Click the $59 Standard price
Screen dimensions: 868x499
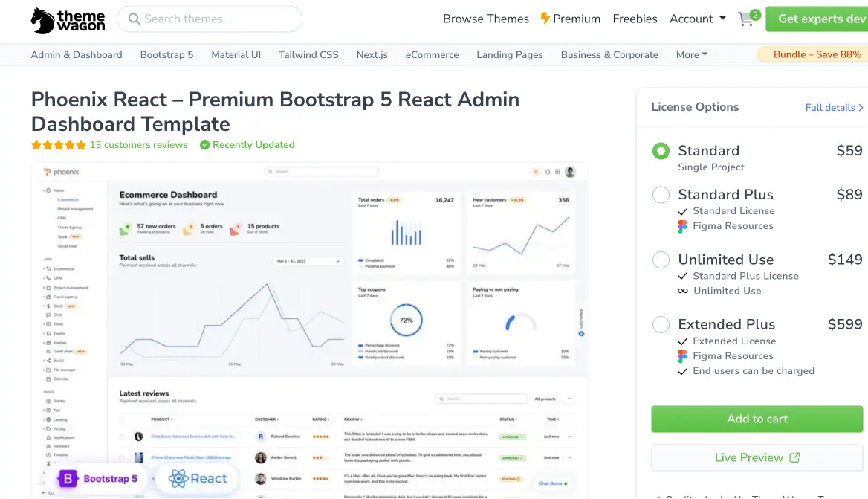849,151
